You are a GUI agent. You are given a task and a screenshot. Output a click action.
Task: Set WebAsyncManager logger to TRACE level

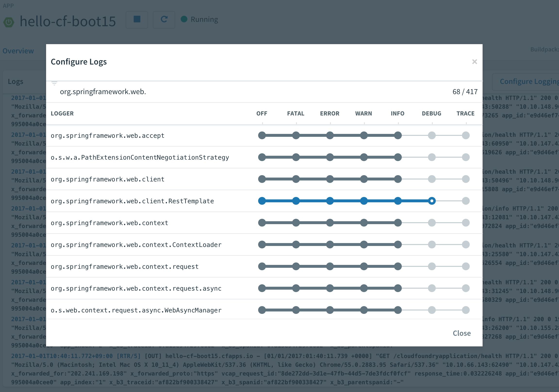point(466,310)
